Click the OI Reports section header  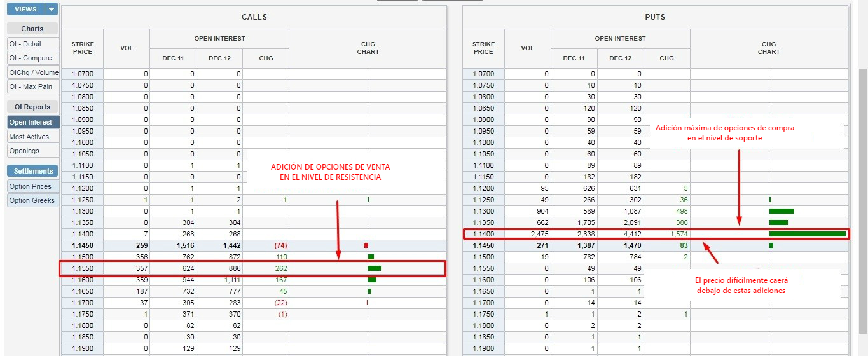tap(32, 107)
